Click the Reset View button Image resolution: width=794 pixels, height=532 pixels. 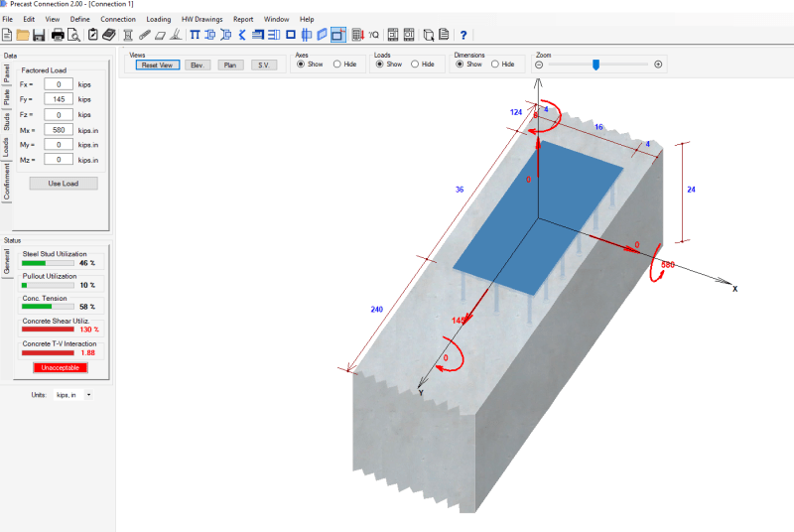pos(158,65)
